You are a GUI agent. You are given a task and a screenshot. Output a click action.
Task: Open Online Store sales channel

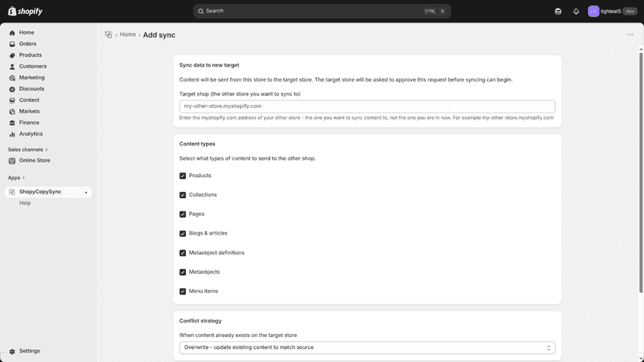pos(34,161)
